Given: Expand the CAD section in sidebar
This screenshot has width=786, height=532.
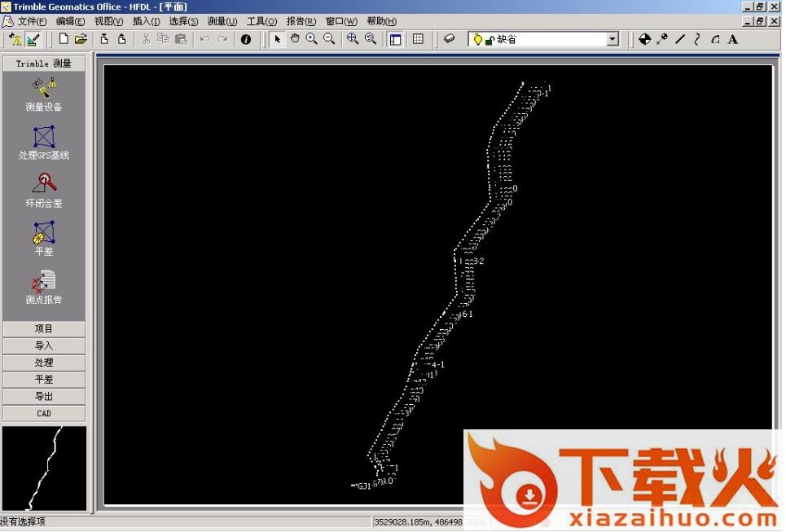Looking at the screenshot, I should click(x=44, y=413).
